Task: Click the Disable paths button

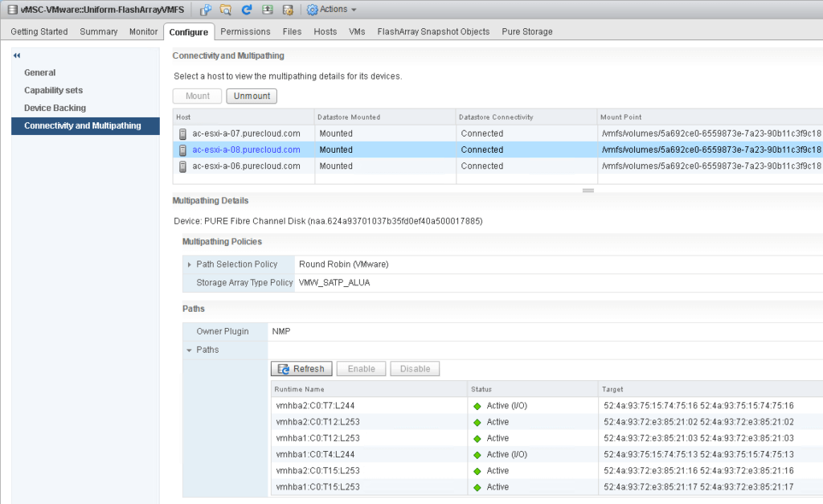Action: [x=416, y=369]
